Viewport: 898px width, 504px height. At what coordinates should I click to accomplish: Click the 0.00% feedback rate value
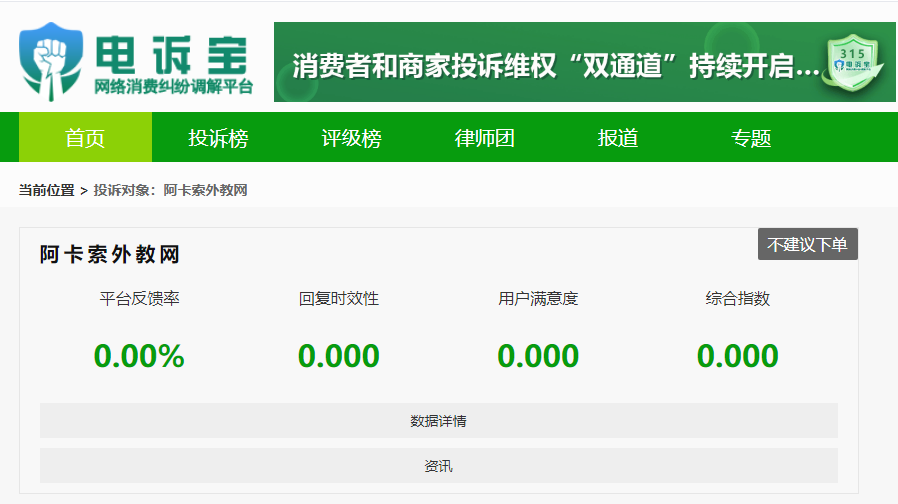coord(139,356)
